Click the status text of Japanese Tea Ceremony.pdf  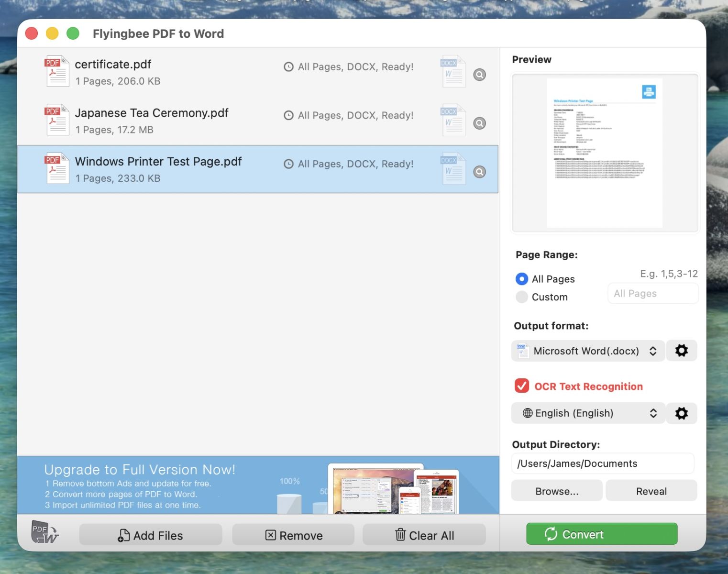[356, 115]
